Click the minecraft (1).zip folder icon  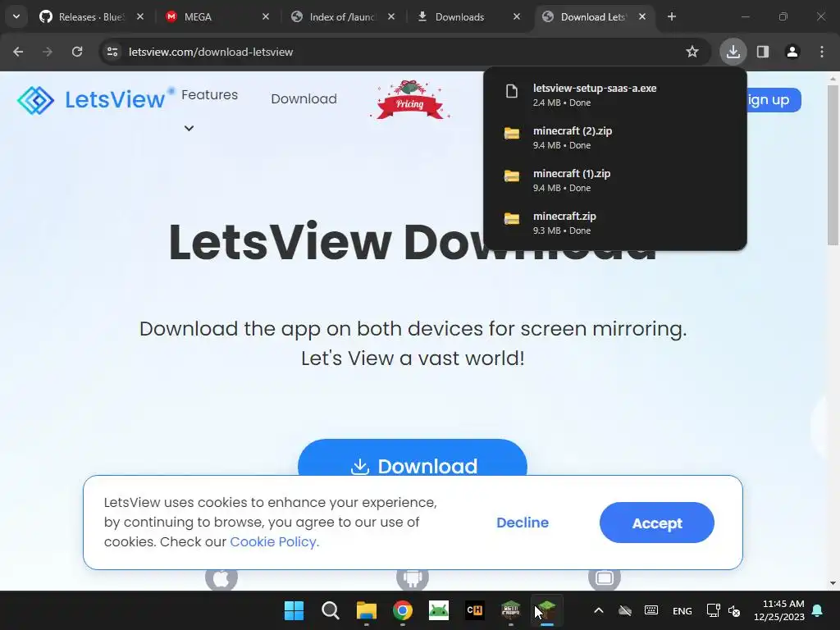pyautogui.click(x=512, y=176)
